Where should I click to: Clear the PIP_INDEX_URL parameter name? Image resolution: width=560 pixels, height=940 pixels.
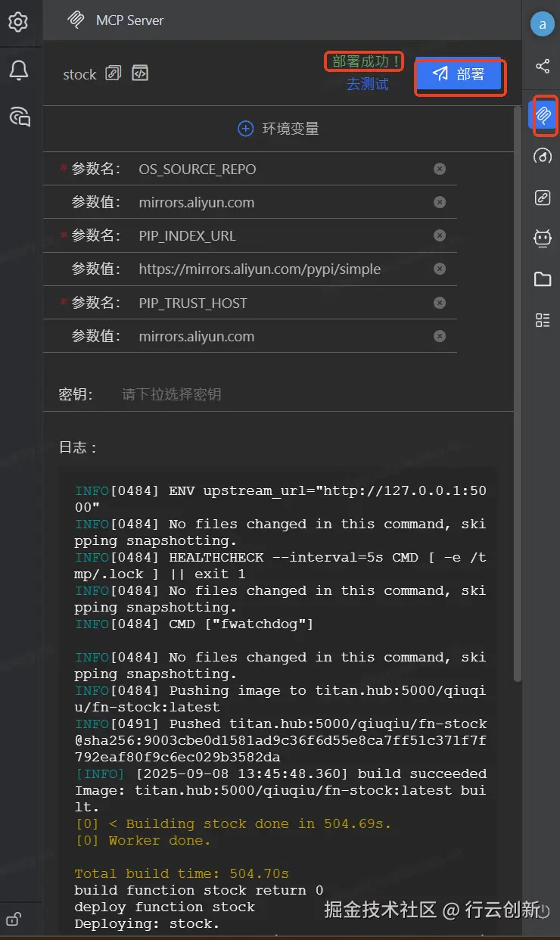[x=440, y=236]
